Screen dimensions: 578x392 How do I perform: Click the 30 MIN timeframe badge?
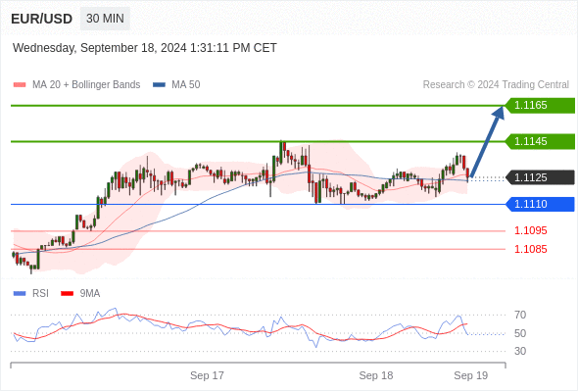(x=105, y=19)
